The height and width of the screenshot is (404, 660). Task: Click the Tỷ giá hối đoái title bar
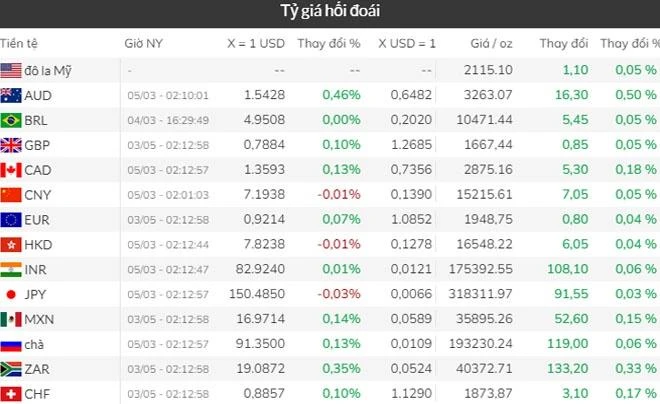coord(330,13)
